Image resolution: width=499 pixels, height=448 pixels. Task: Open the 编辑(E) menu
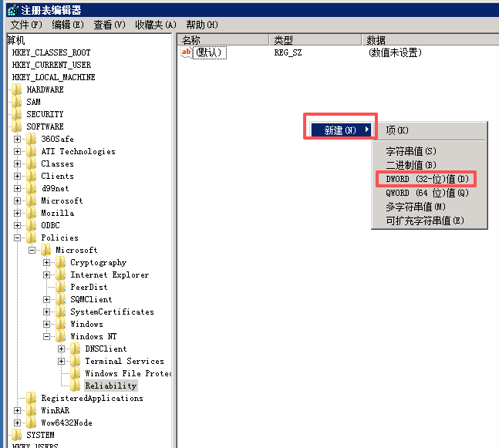(67, 25)
